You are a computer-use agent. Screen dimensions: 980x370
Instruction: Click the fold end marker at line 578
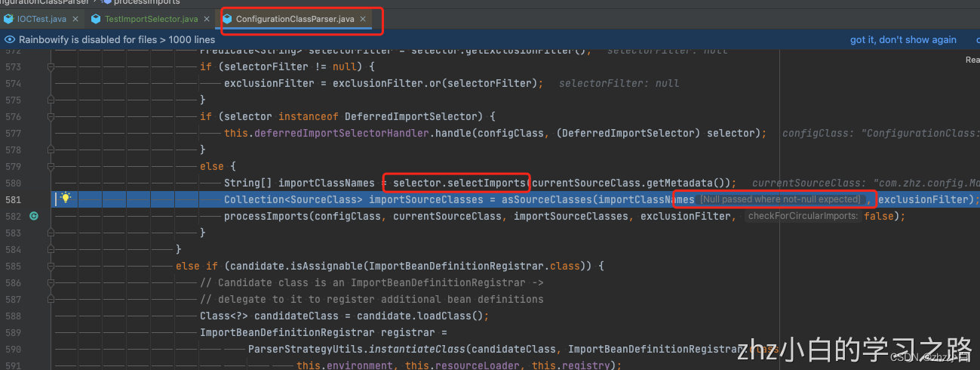[x=51, y=150]
